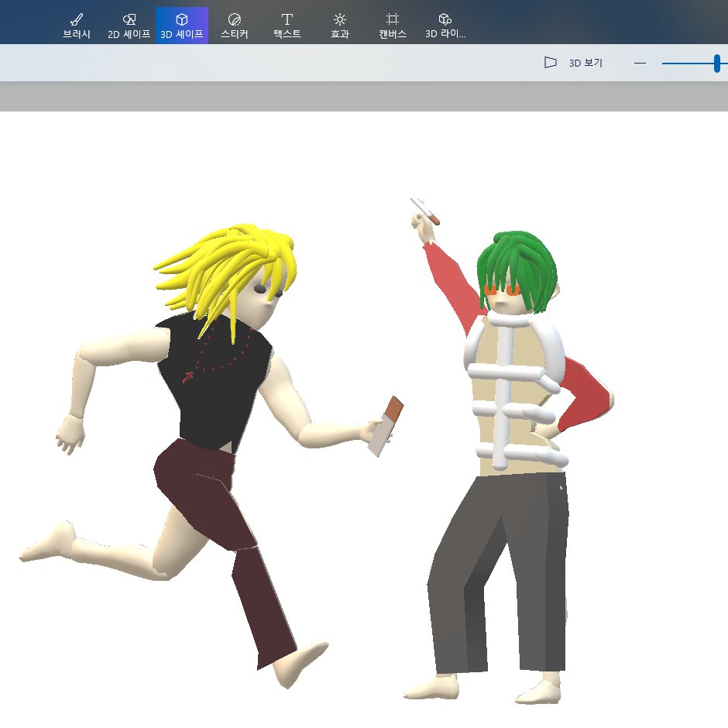
Task: Click the flag icon beside 3D 보기
Action: 551,63
